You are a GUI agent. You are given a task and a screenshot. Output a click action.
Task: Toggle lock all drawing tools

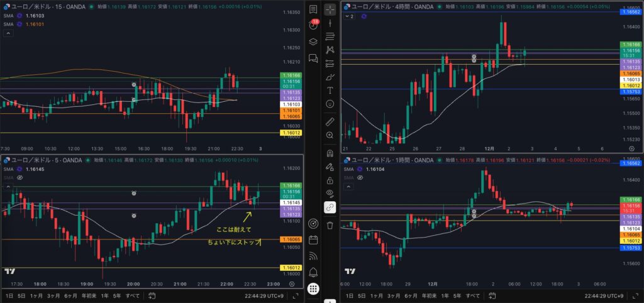pos(330,180)
